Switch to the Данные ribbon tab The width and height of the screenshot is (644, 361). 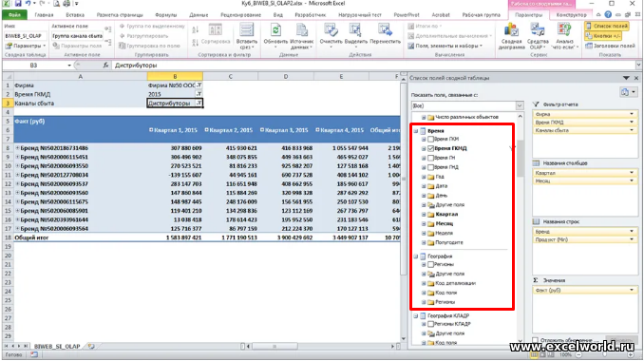[x=199, y=15]
